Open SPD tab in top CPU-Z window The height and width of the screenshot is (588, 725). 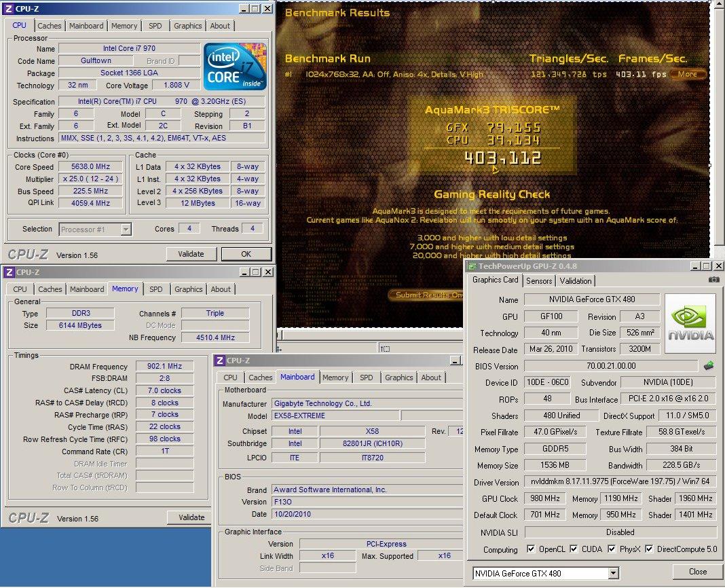[x=155, y=26]
